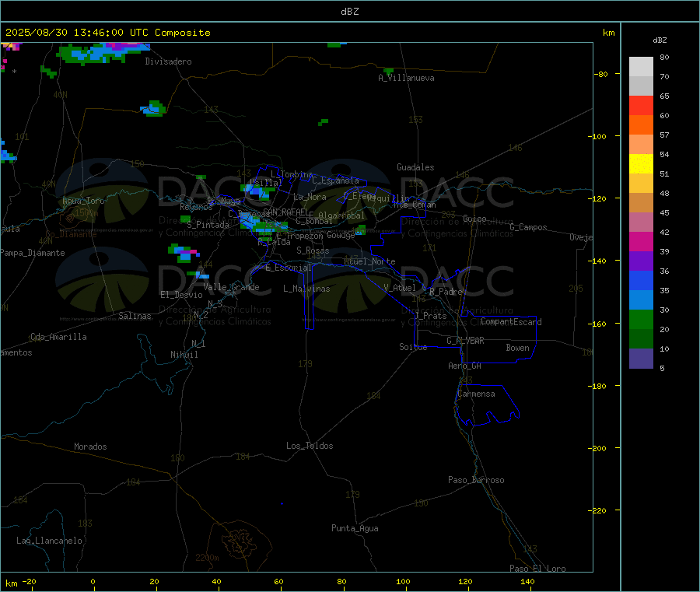The image size is (700, 592).
Task: Click the Pampa_Diamante map label
Action: (x=33, y=253)
